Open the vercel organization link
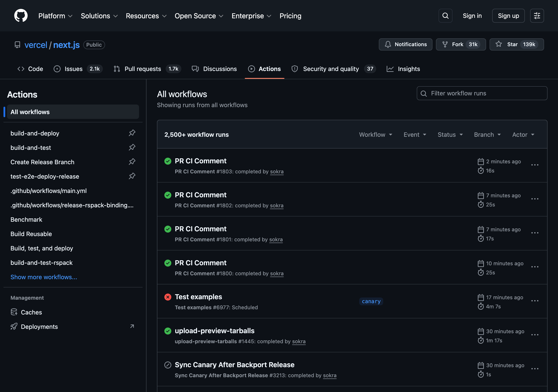The width and height of the screenshot is (558, 392). (x=36, y=45)
